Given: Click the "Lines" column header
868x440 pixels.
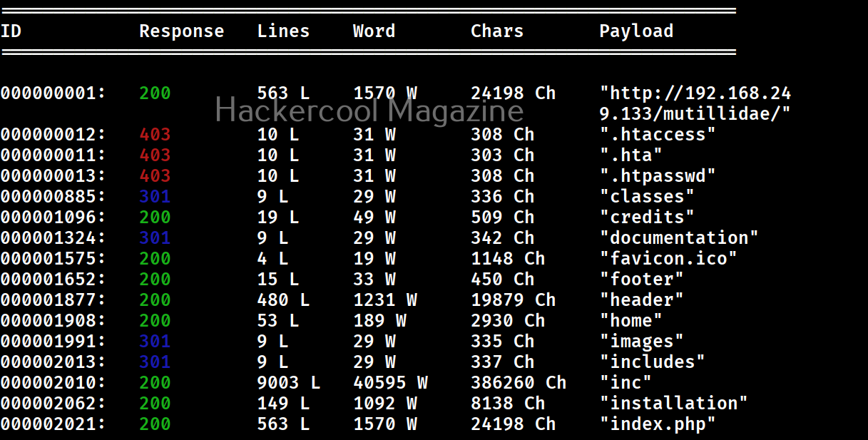Looking at the screenshot, I should pyautogui.click(x=283, y=31).
